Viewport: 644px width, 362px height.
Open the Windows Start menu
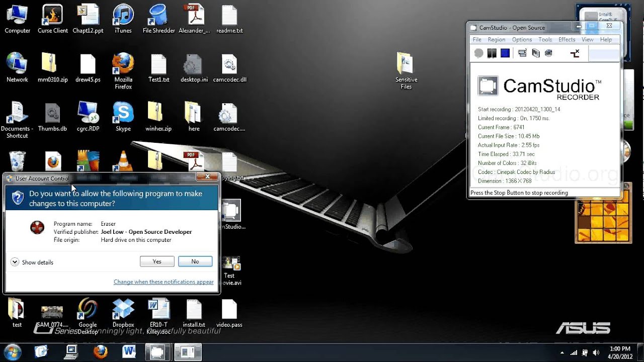12,352
